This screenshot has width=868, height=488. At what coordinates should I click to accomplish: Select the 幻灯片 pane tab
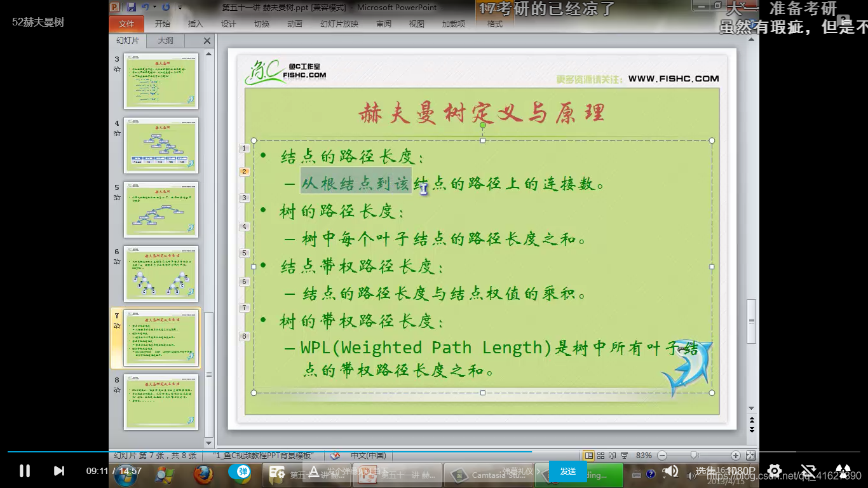coord(128,40)
